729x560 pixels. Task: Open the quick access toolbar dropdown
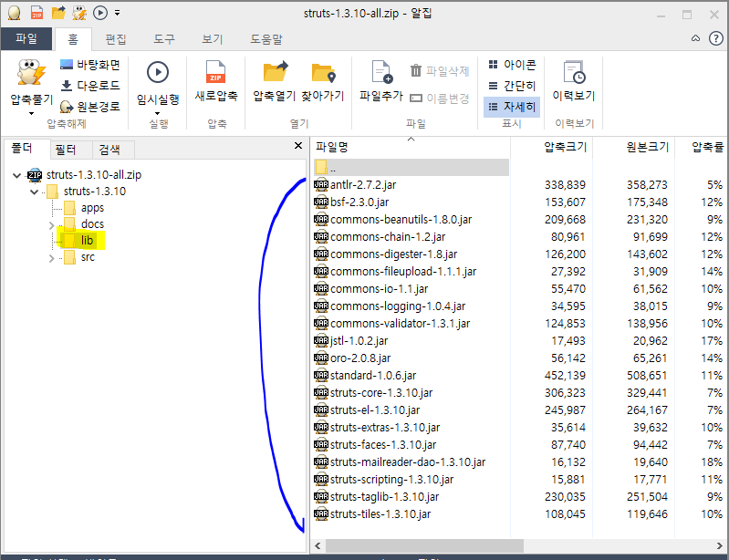tap(117, 13)
